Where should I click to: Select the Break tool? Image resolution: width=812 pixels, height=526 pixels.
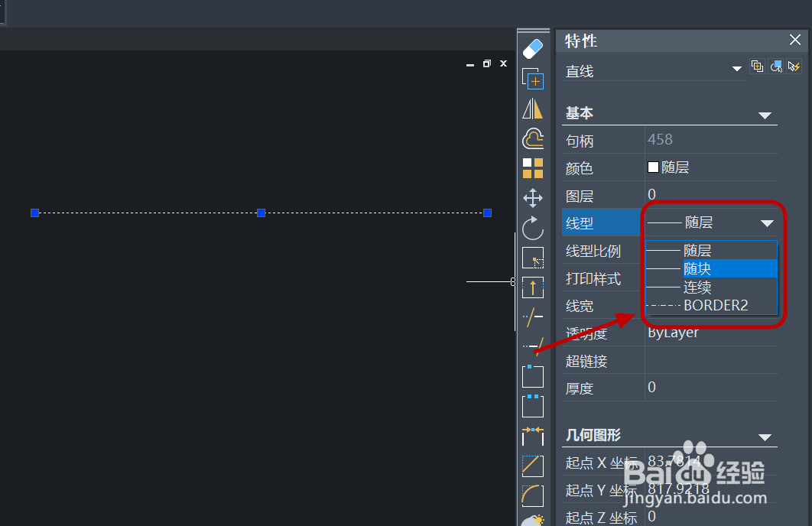click(x=533, y=406)
